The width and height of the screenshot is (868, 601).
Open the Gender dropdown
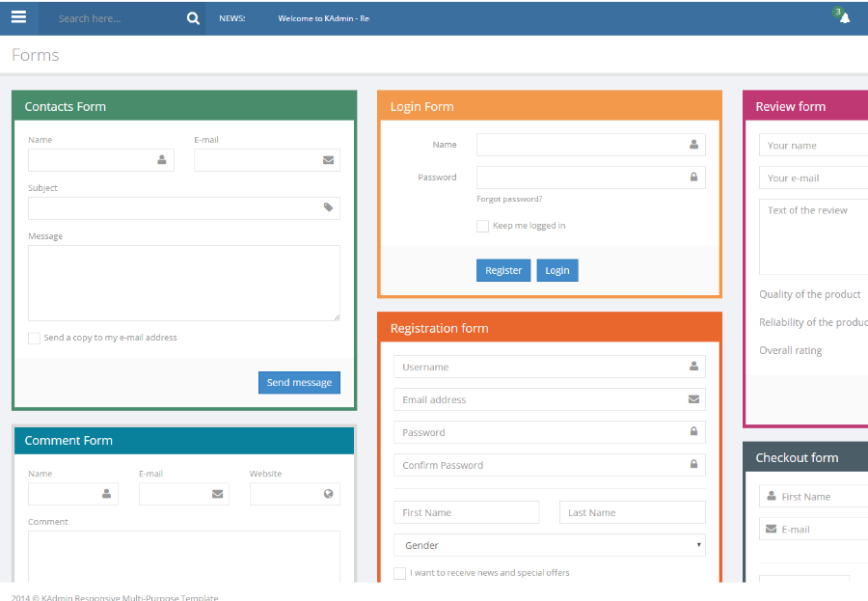(549, 545)
